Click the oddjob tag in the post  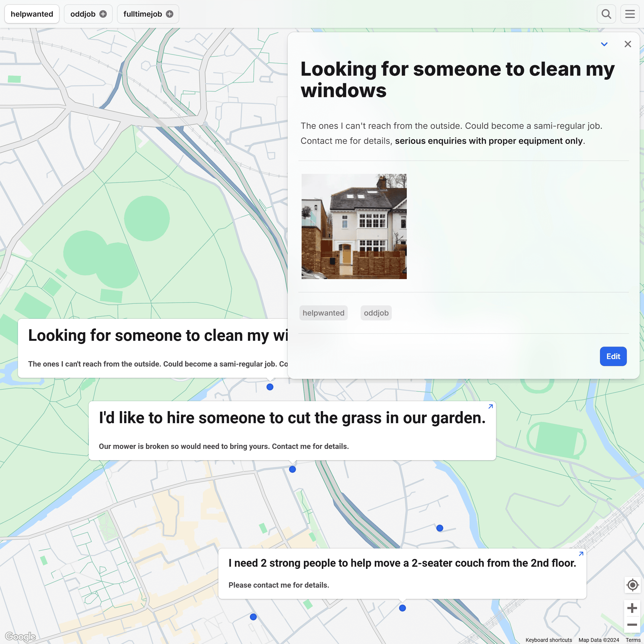coord(376,313)
